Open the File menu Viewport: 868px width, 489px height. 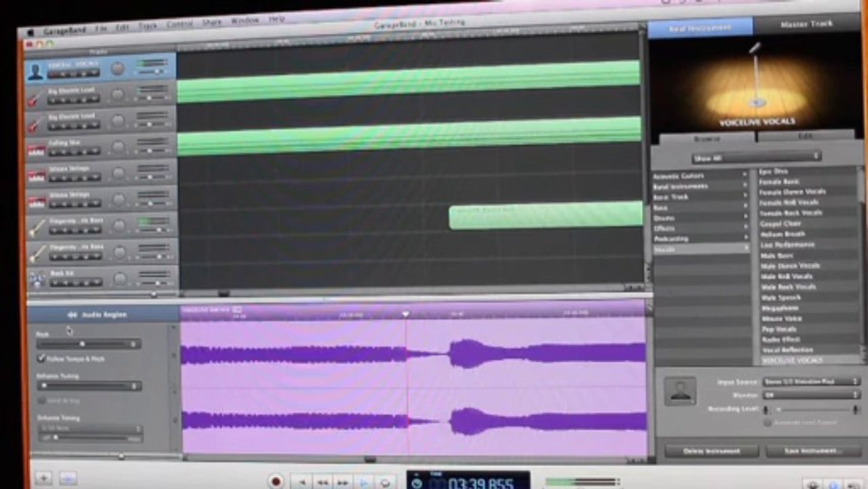click(x=101, y=29)
